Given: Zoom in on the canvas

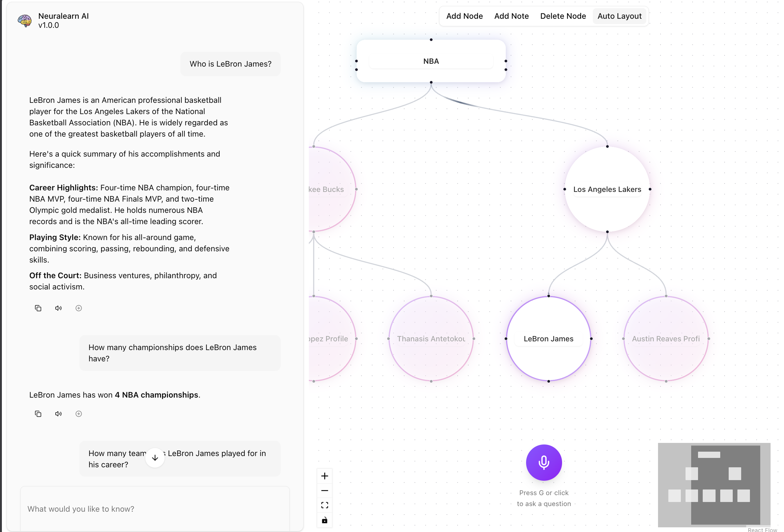Looking at the screenshot, I should pos(324,476).
